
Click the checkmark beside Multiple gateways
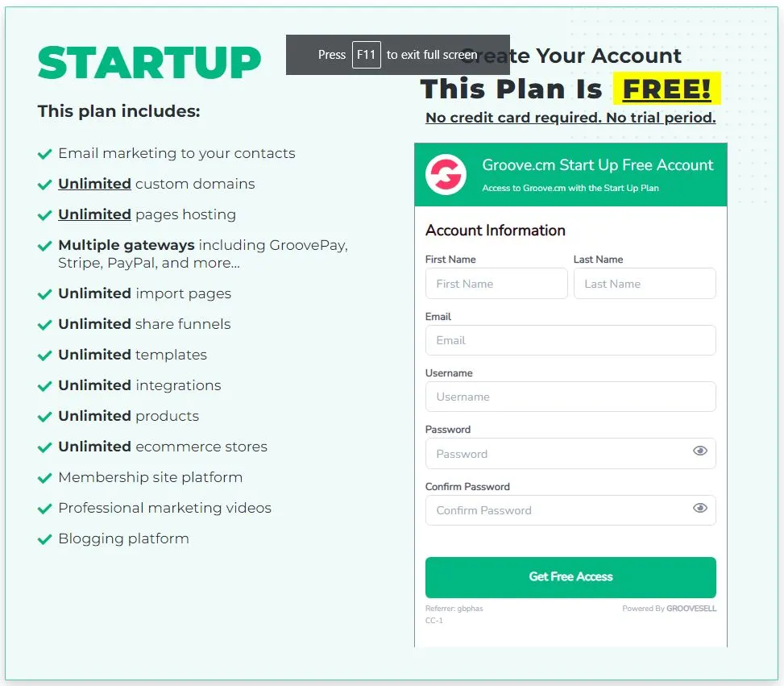pyautogui.click(x=44, y=246)
